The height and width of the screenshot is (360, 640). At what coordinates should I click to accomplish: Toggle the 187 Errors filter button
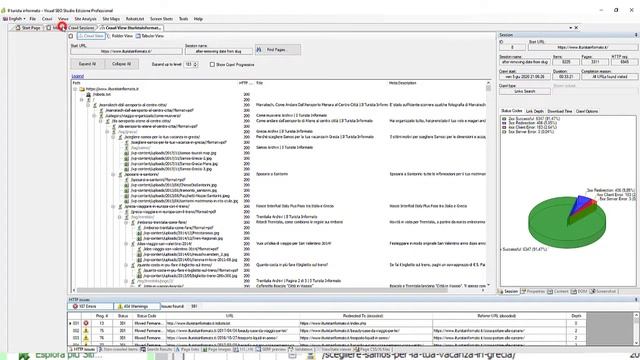(x=91, y=306)
